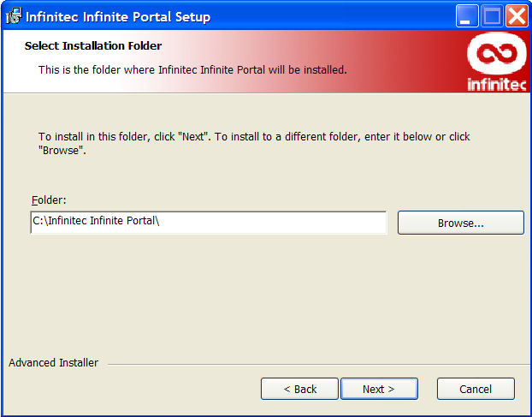Go to the previous step with Back
532x417 pixels.
coord(299,389)
